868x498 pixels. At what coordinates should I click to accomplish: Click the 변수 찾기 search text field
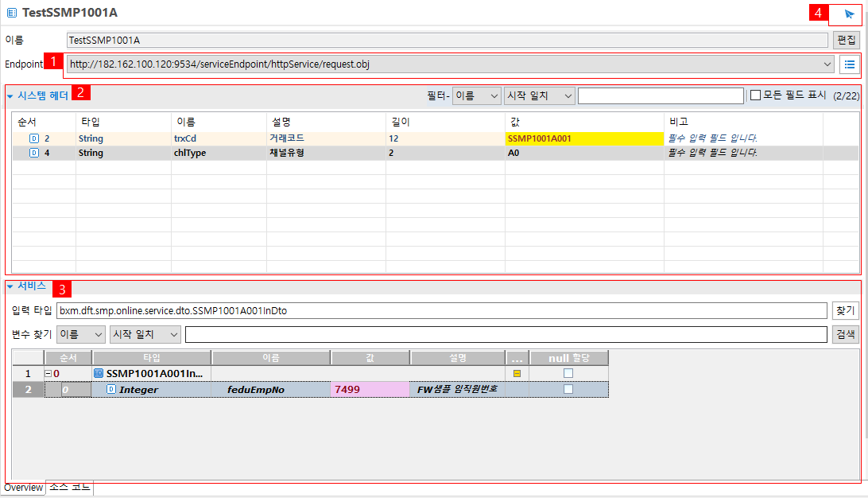506,334
